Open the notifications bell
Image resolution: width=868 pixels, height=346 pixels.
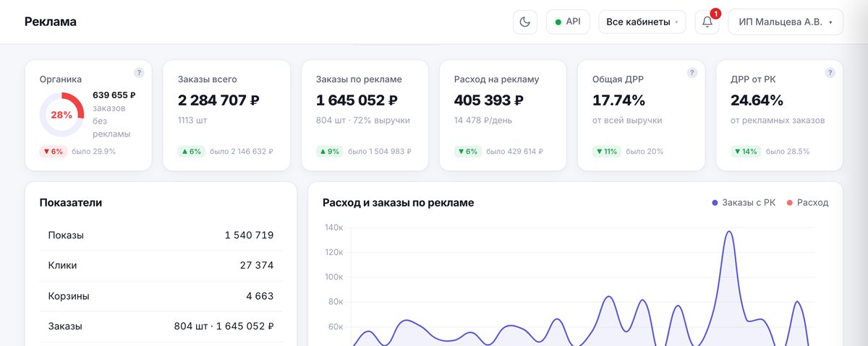pyautogui.click(x=707, y=22)
